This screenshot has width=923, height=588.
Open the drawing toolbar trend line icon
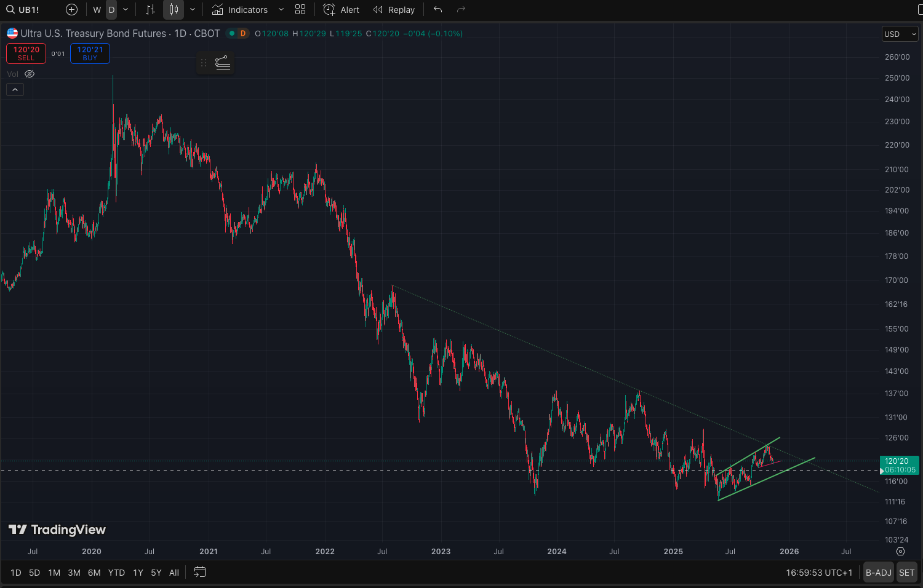point(223,63)
